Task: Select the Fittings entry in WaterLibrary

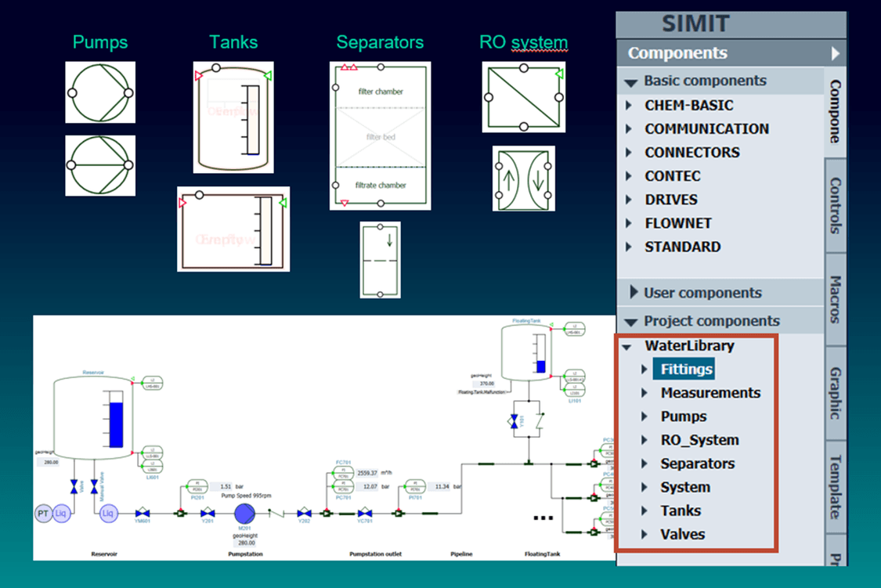Action: pos(684,368)
